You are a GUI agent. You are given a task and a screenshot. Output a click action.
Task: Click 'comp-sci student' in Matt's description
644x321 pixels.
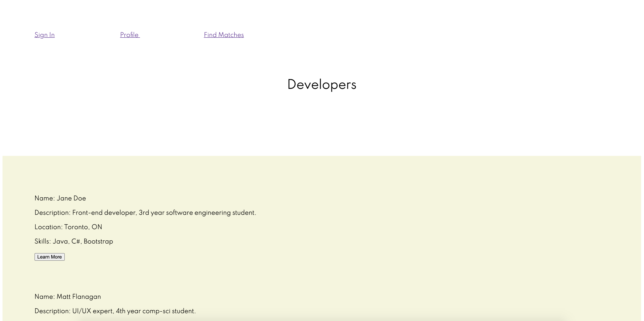tap(169, 311)
